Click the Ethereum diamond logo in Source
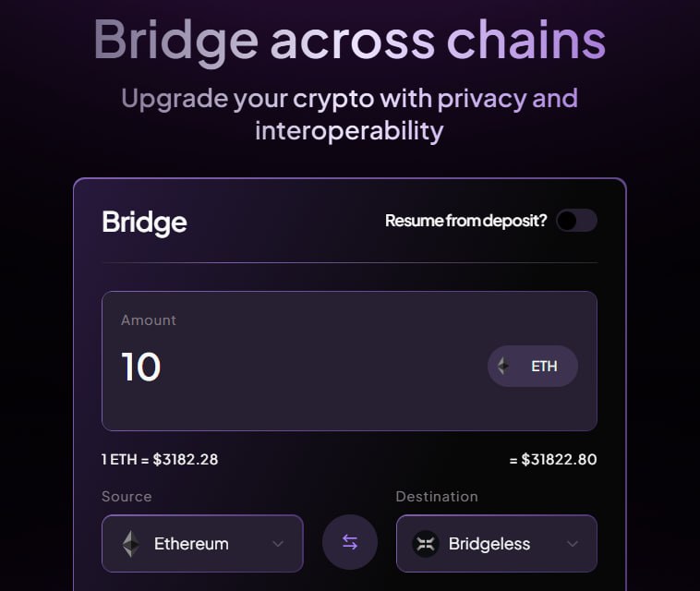The height and width of the screenshot is (591, 700). [131, 543]
